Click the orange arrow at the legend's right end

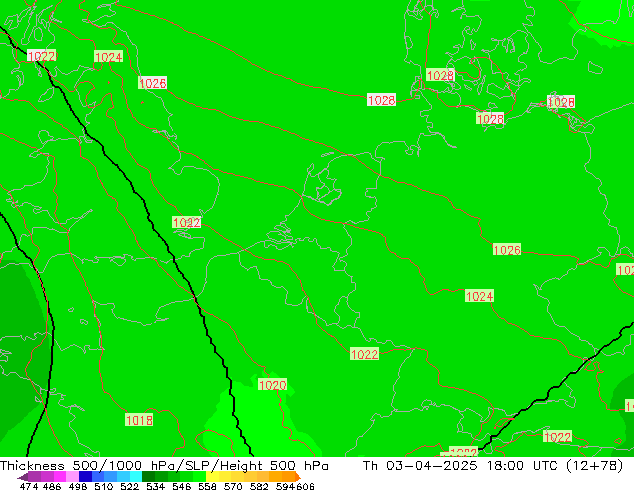pyautogui.click(x=298, y=477)
